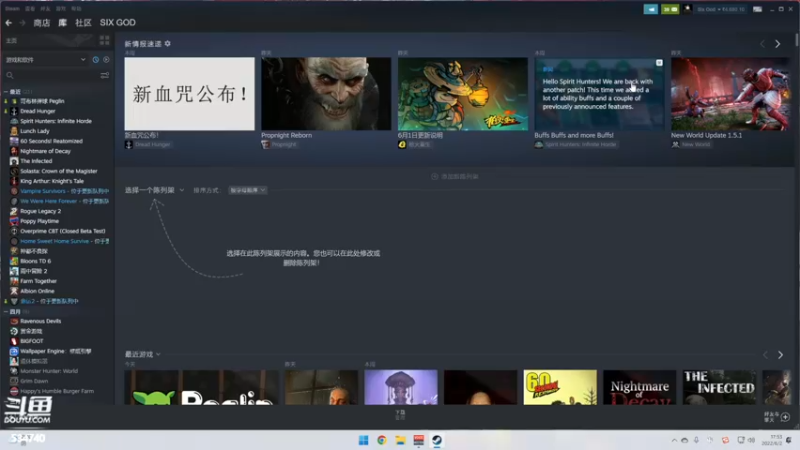Select Lunch Lady in the sidebar
Image resolution: width=800 pixels, height=450 pixels.
click(35, 131)
